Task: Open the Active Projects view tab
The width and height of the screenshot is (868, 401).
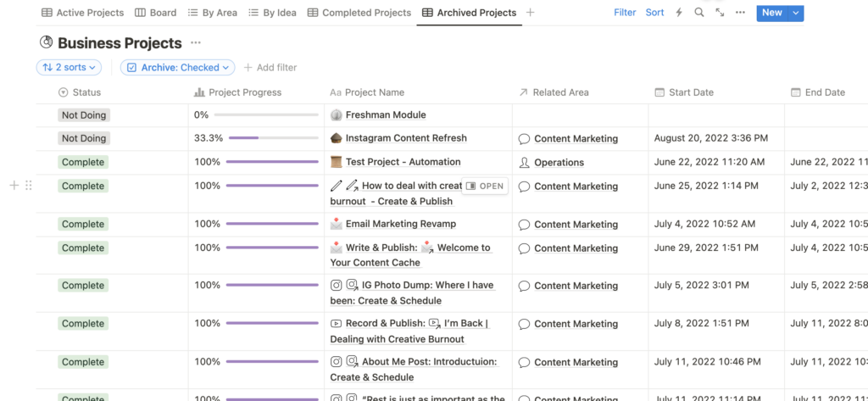Action: click(83, 13)
